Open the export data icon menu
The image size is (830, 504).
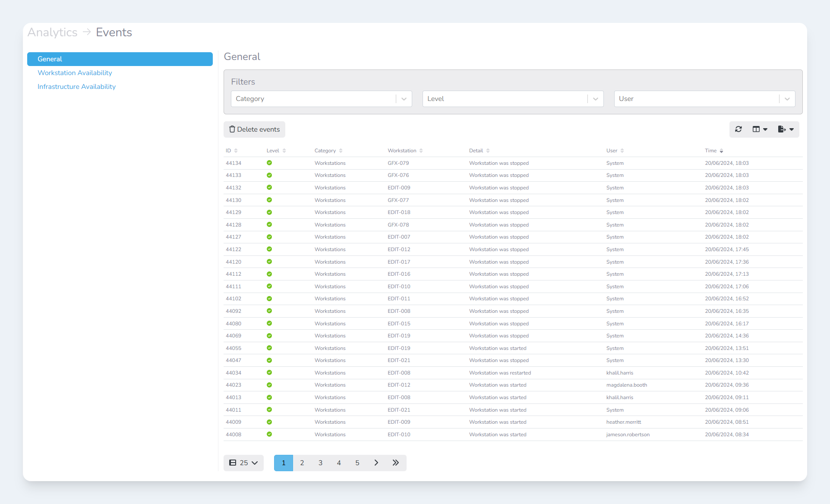pyautogui.click(x=786, y=129)
